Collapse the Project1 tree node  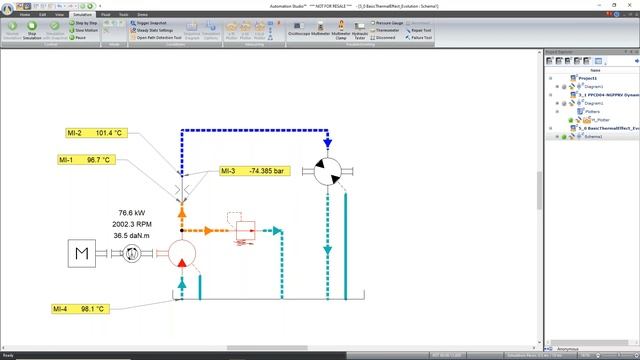(551, 78)
